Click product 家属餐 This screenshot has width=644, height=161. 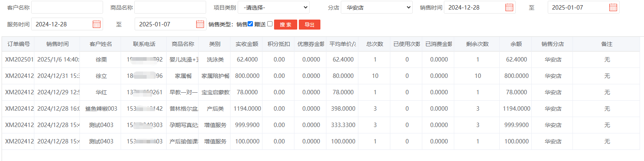tap(183, 76)
